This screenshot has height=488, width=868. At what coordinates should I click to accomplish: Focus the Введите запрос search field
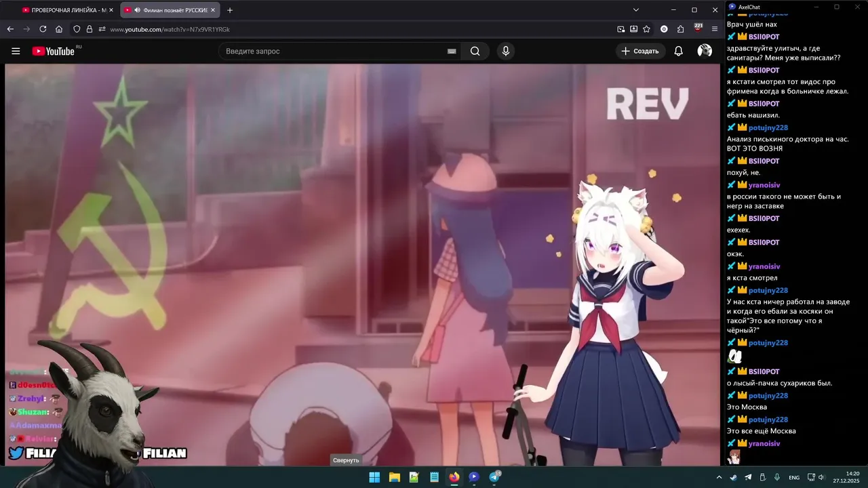[332, 51]
